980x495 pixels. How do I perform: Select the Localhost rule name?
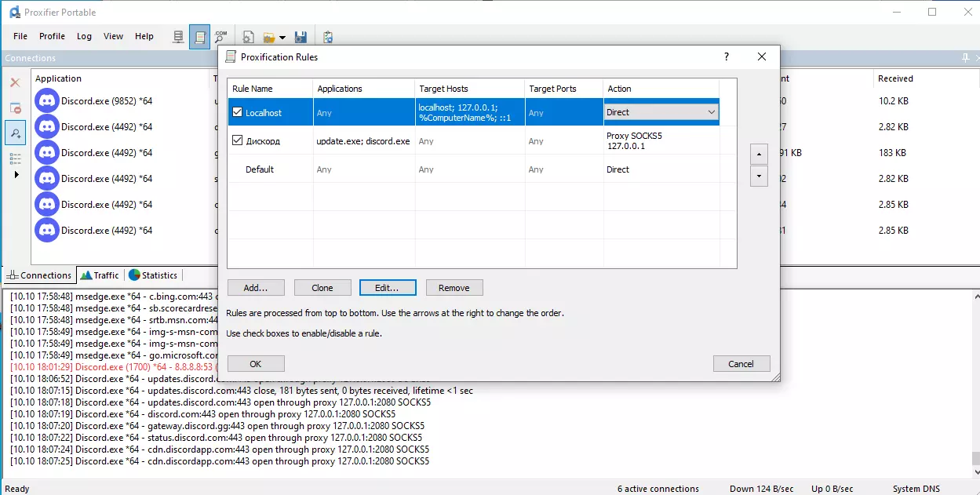coord(264,113)
